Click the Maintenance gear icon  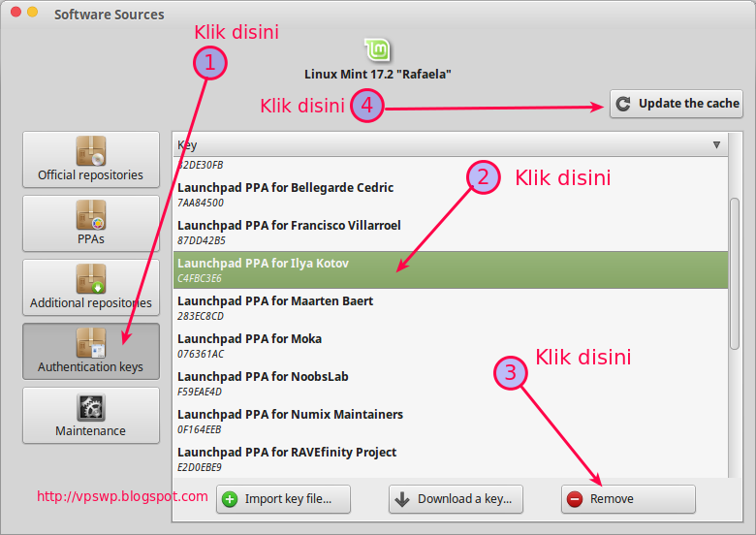tap(91, 407)
